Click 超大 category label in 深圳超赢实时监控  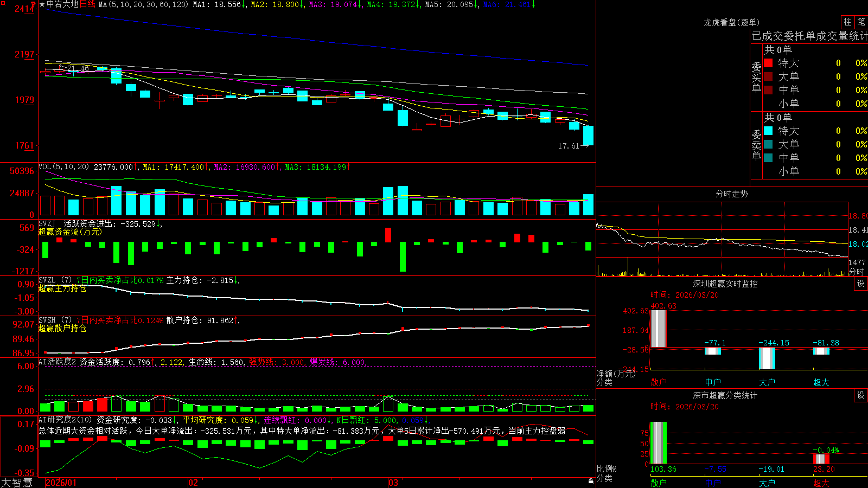click(x=821, y=382)
